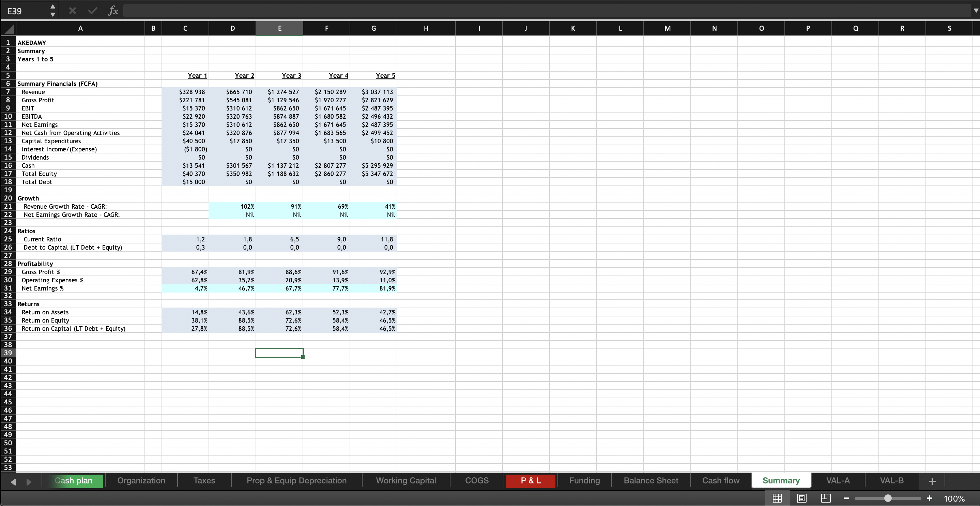Open the Balance Sheet tab
This screenshot has width=980, height=506.
pos(651,480)
